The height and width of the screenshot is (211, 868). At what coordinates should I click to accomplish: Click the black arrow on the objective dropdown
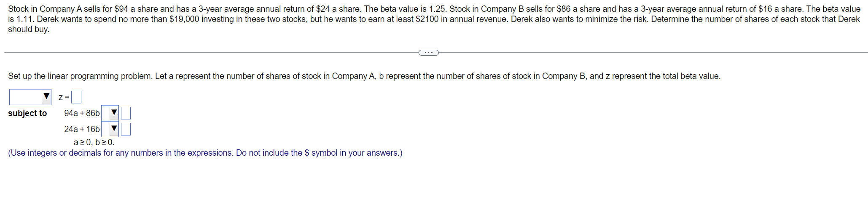click(46, 97)
